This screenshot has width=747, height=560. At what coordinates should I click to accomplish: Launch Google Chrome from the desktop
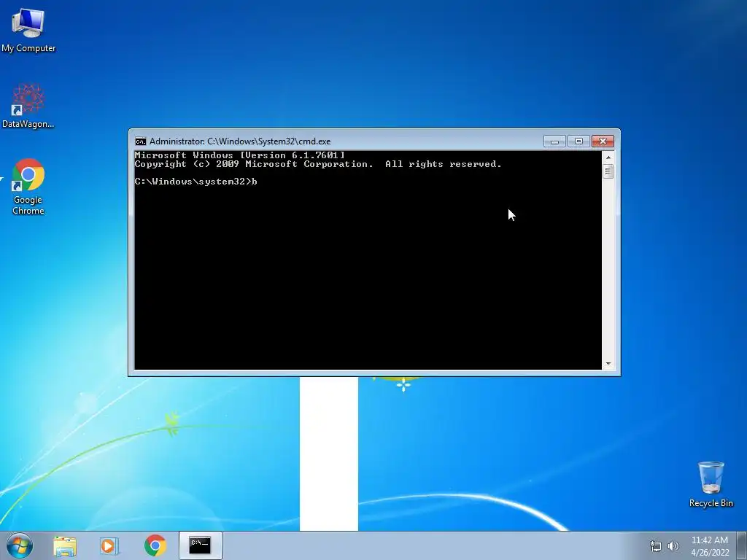pos(28,187)
